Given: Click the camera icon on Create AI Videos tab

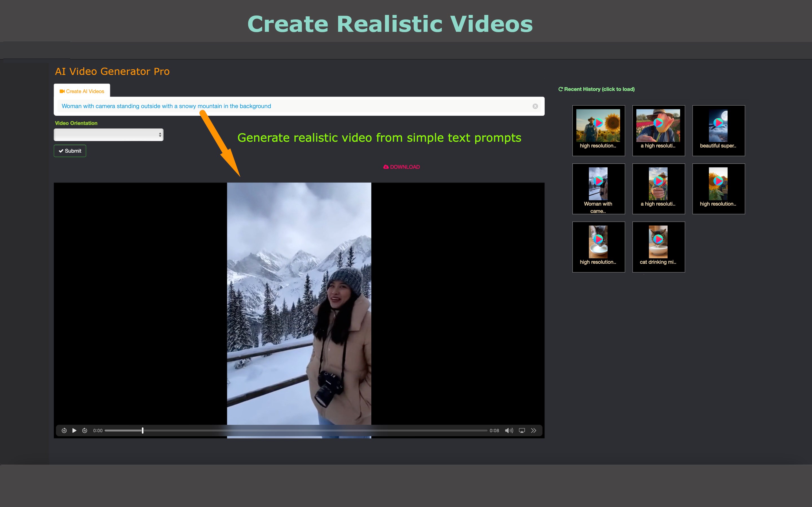Looking at the screenshot, I should pos(62,91).
